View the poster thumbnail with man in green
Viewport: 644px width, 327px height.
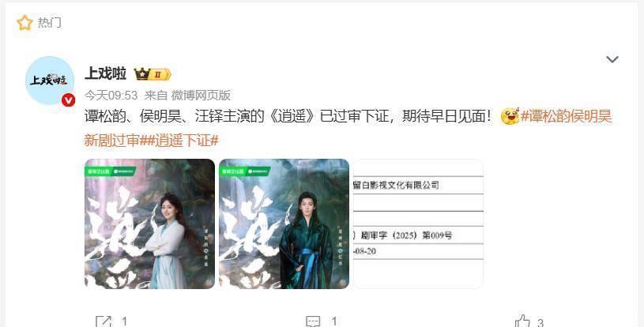[x=284, y=224]
